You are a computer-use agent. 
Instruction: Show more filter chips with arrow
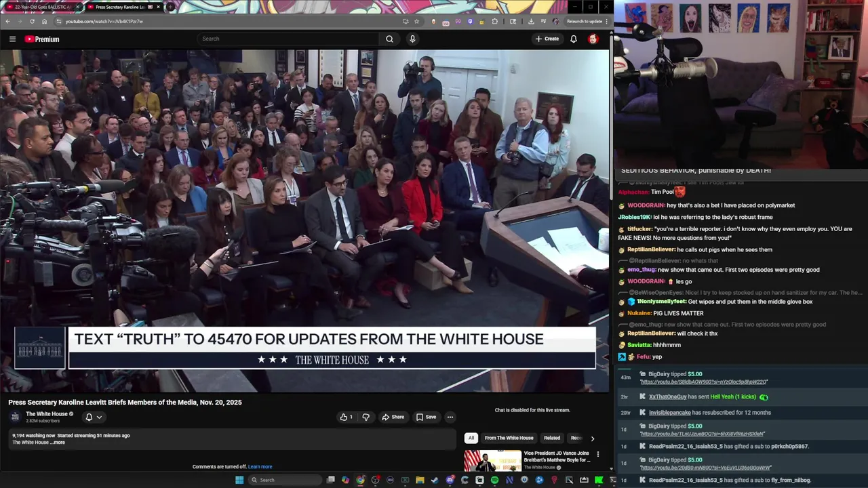pos(593,439)
